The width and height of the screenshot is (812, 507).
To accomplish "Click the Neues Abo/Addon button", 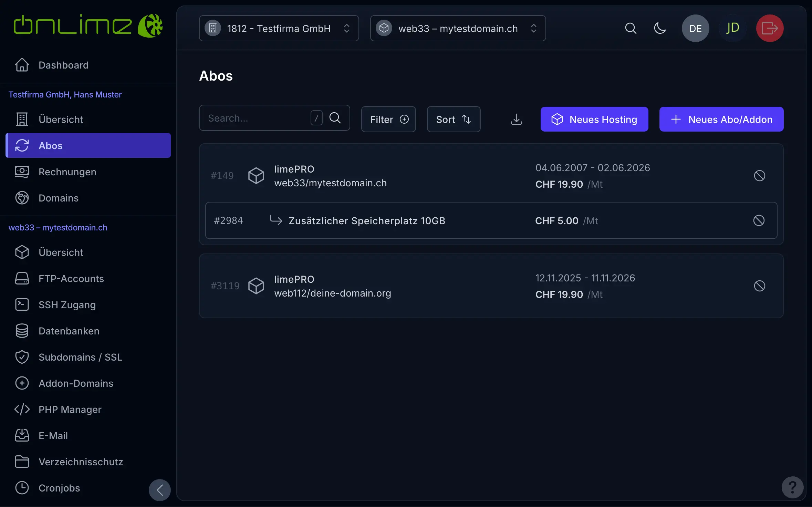I will tap(721, 119).
